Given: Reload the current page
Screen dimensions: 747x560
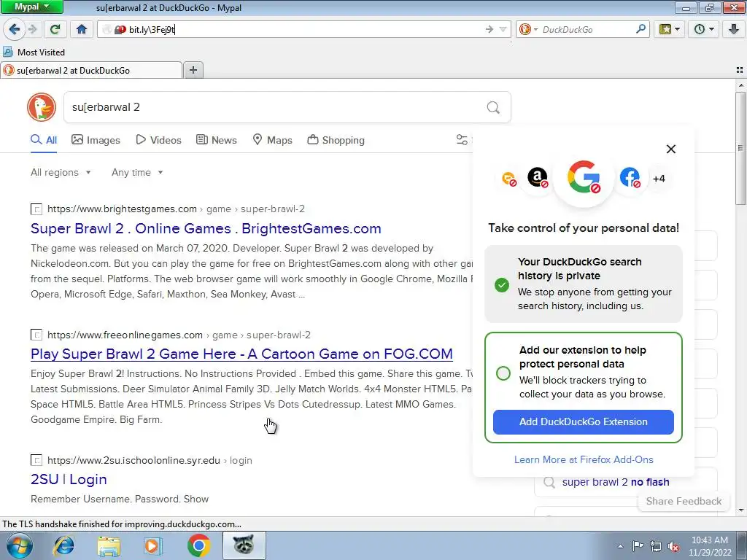Looking at the screenshot, I should coord(55,29).
